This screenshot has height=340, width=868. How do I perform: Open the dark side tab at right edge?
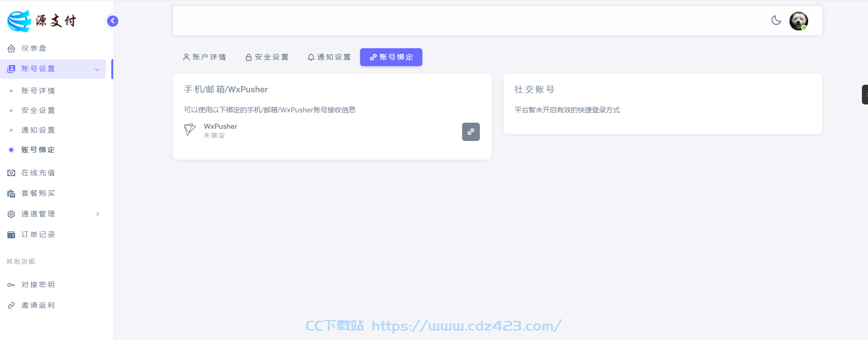(865, 95)
